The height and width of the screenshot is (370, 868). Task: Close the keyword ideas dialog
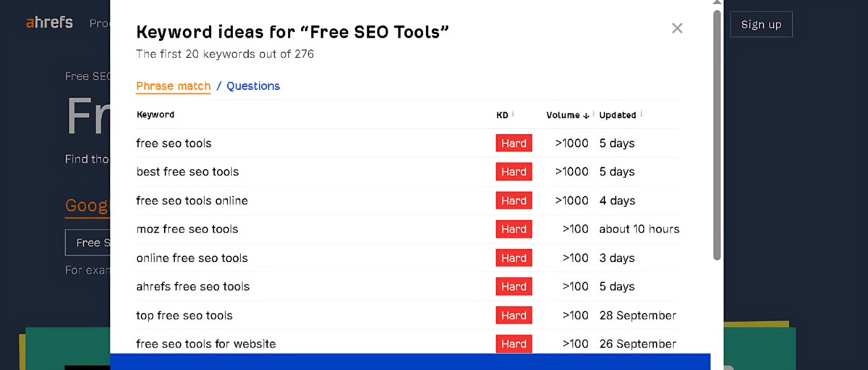[677, 28]
